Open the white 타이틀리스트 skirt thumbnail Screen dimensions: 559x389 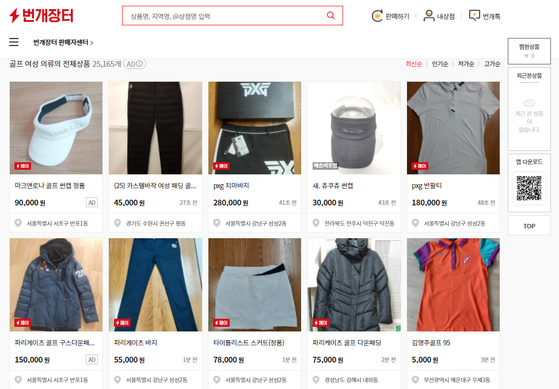(255, 285)
